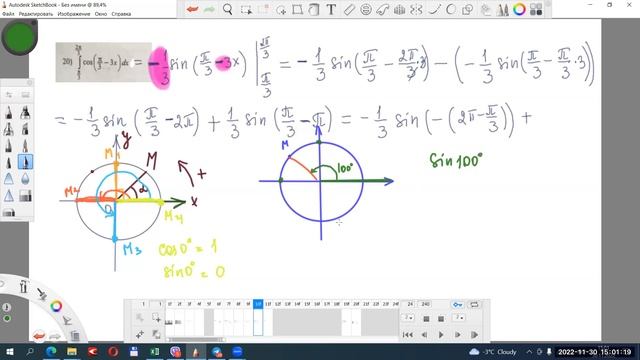This screenshot has height=360, width=640.
Task: Click the timeline horizontal scrollbar
Action: click(x=196, y=339)
